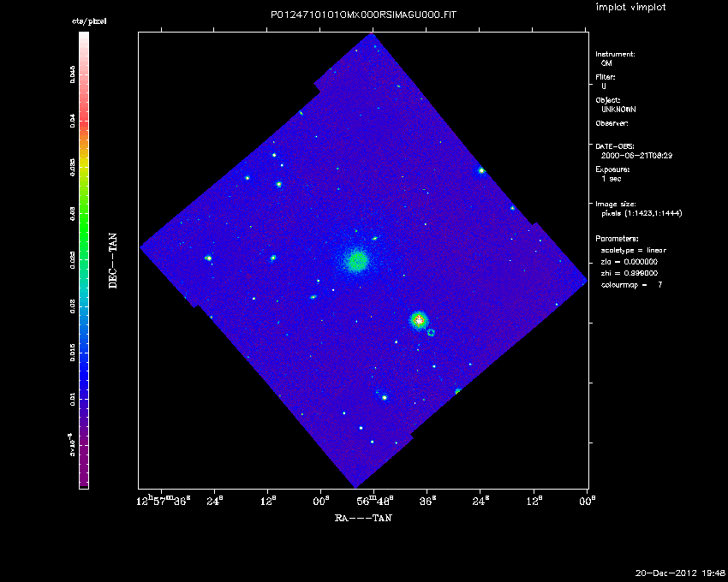Select the pixels (1:1423,1:1444) value

pos(641,213)
